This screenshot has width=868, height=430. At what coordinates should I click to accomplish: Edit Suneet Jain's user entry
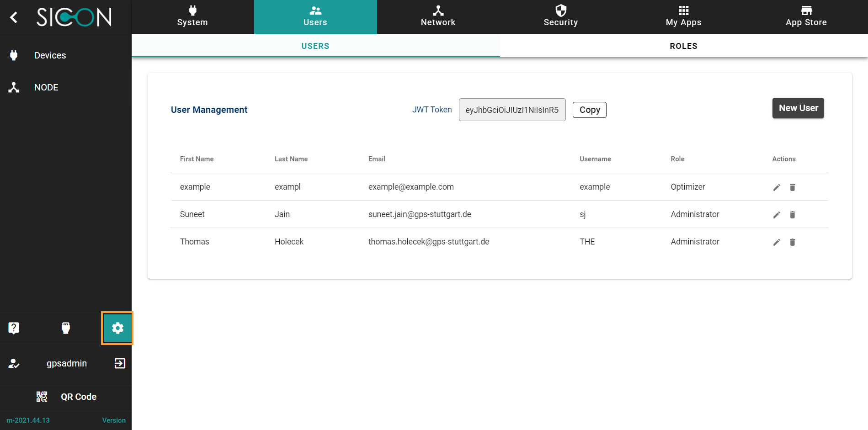[x=777, y=215]
